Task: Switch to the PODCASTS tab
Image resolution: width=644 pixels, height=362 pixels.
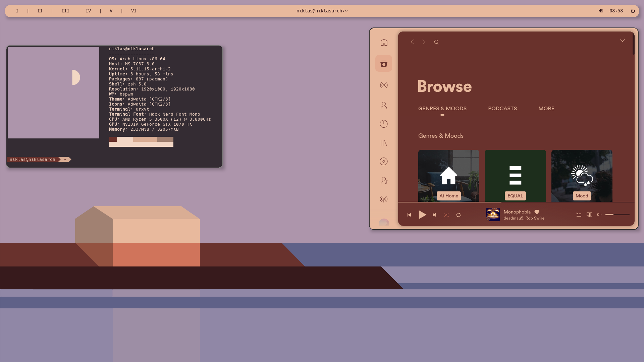Action: coord(502,109)
